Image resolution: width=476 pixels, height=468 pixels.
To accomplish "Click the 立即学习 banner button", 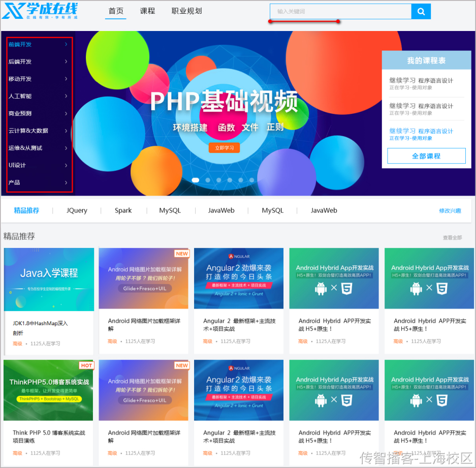I will (x=224, y=148).
